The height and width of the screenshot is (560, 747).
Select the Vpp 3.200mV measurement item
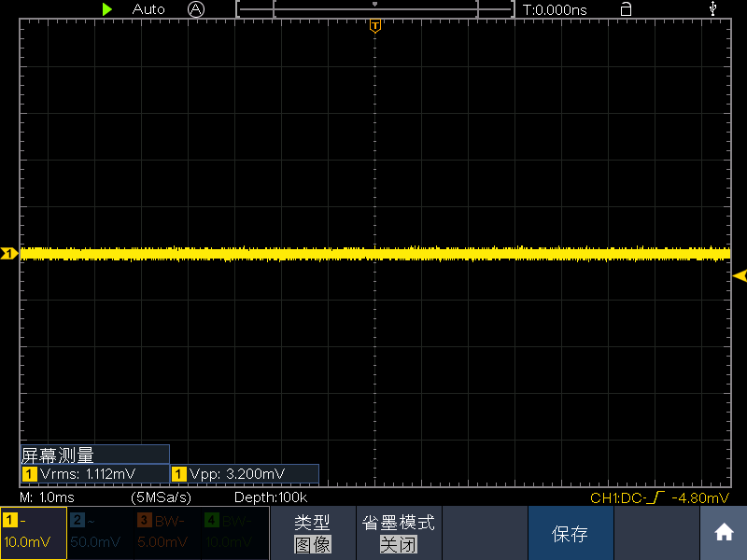[245, 474]
